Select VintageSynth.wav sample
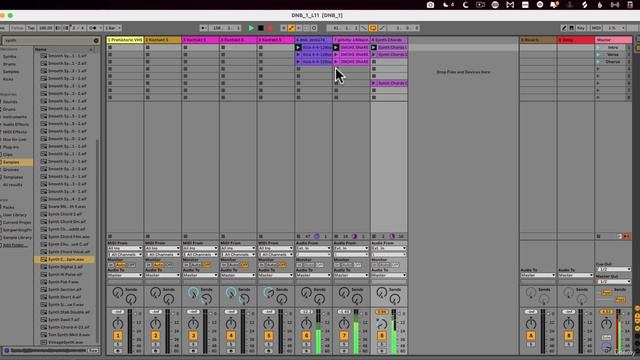Screen dimensions: 640x360 pos(65,342)
